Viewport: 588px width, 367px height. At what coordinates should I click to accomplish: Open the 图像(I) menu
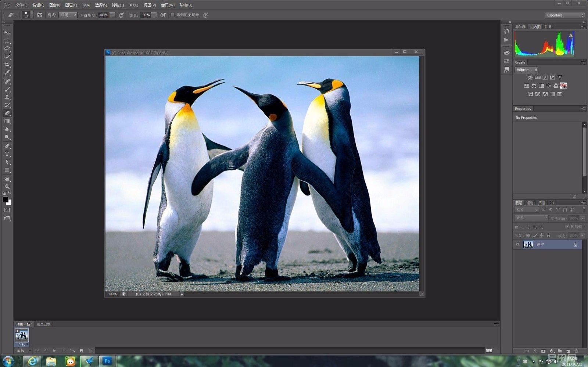[x=55, y=5]
